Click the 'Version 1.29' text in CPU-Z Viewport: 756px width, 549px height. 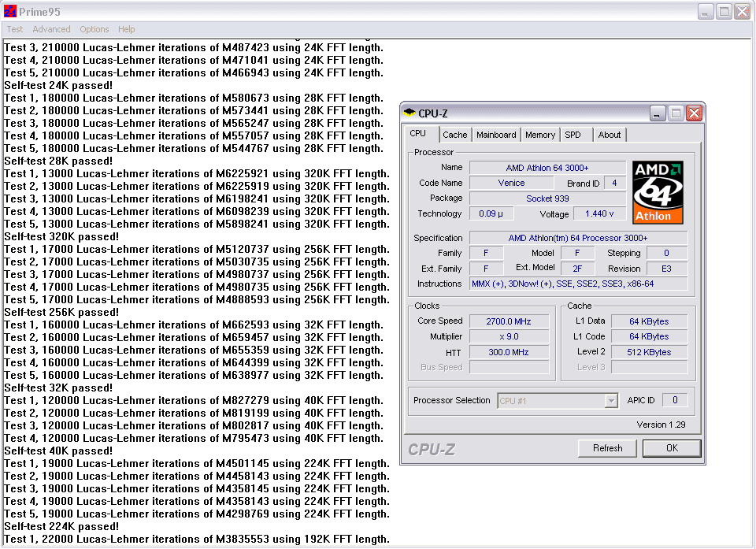(661, 425)
